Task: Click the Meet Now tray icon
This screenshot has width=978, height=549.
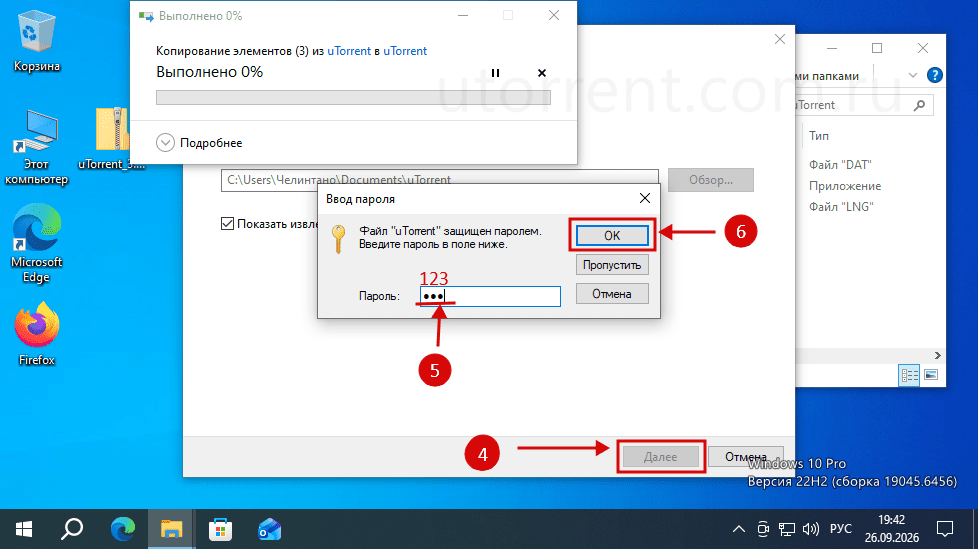Action: pos(763,530)
